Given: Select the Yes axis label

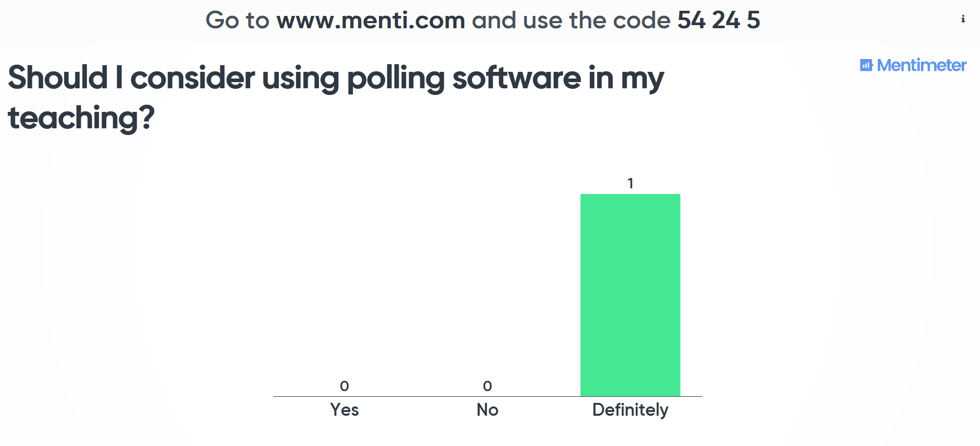Looking at the screenshot, I should [x=344, y=410].
